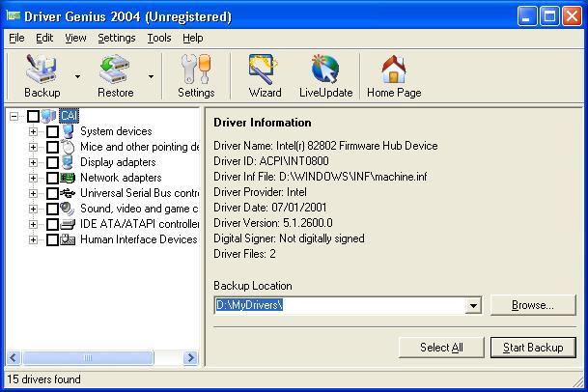Check the CAI root checkbox
Image resolution: width=588 pixels, height=392 pixels.
33,116
